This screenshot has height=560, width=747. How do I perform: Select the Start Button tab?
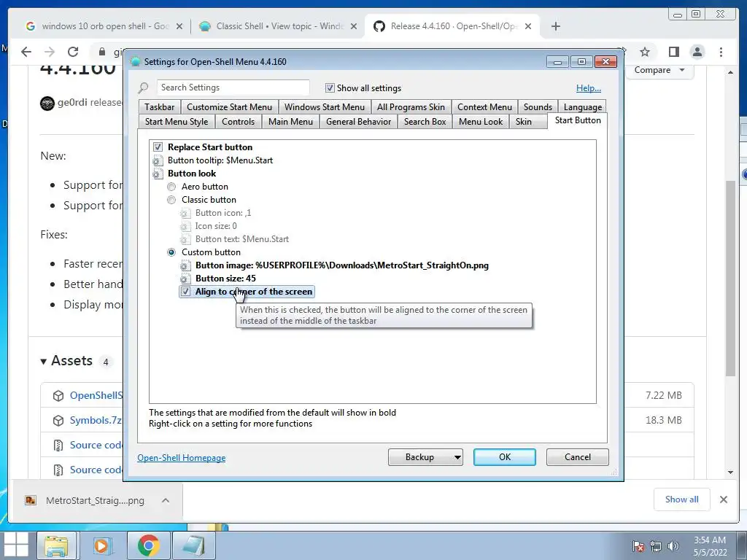point(578,120)
